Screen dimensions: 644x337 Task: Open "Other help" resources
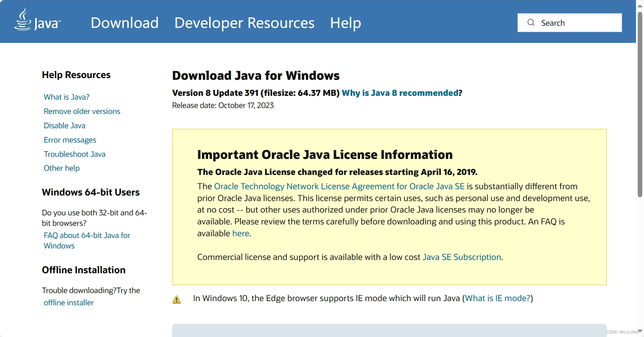point(62,168)
